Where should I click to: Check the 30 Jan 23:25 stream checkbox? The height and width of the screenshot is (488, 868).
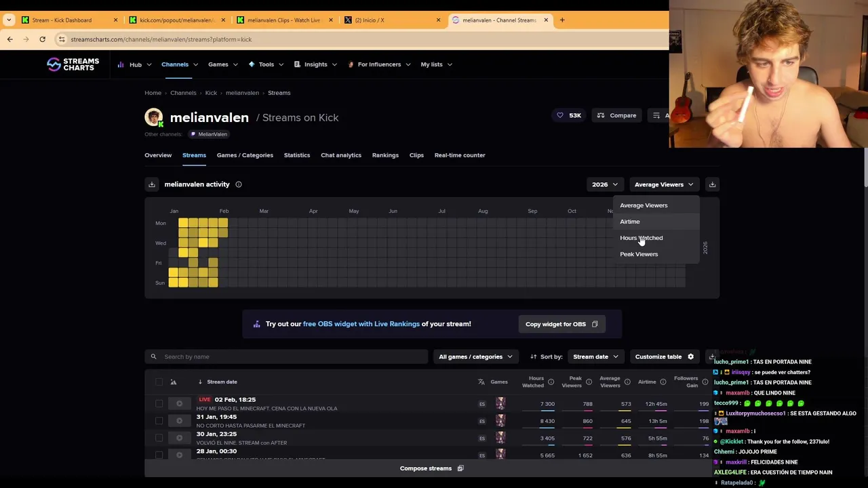(x=159, y=439)
